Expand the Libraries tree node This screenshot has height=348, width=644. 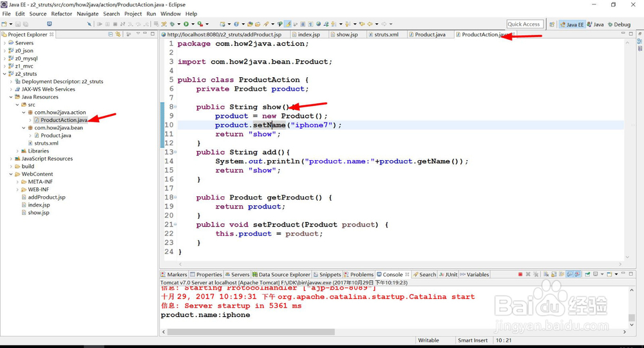click(17, 151)
